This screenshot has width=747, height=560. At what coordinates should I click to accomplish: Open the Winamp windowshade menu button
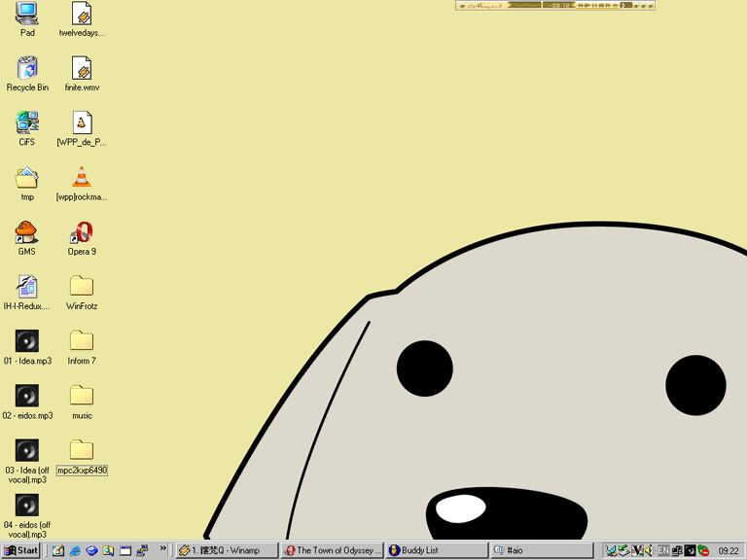point(462,5)
